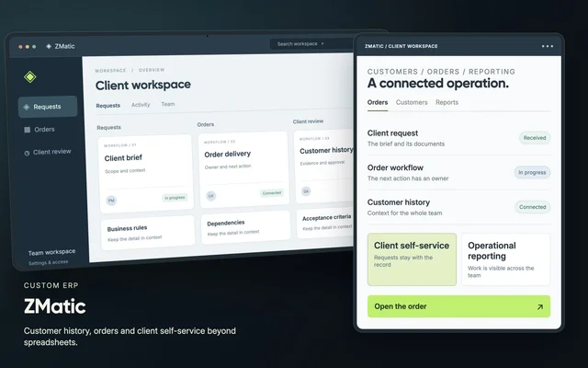
Task: Click the yellow window minimize dot
Action: [28, 47]
